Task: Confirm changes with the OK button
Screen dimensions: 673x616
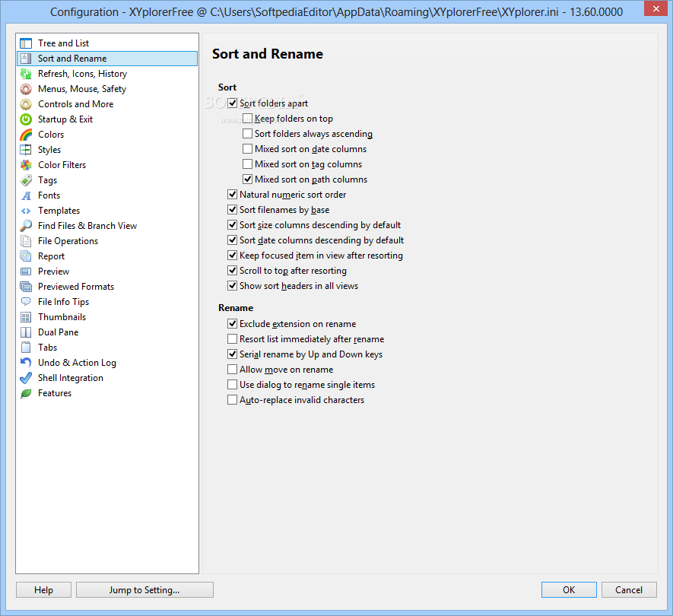Action: pyautogui.click(x=569, y=590)
